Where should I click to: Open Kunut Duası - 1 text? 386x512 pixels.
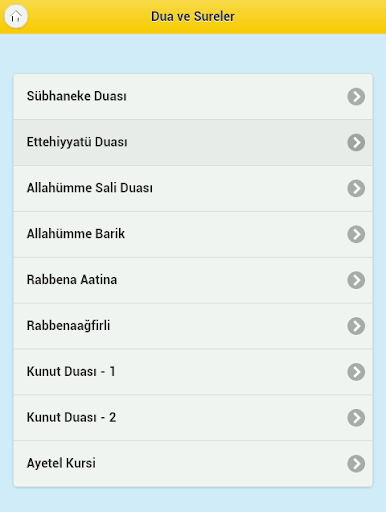193,372
